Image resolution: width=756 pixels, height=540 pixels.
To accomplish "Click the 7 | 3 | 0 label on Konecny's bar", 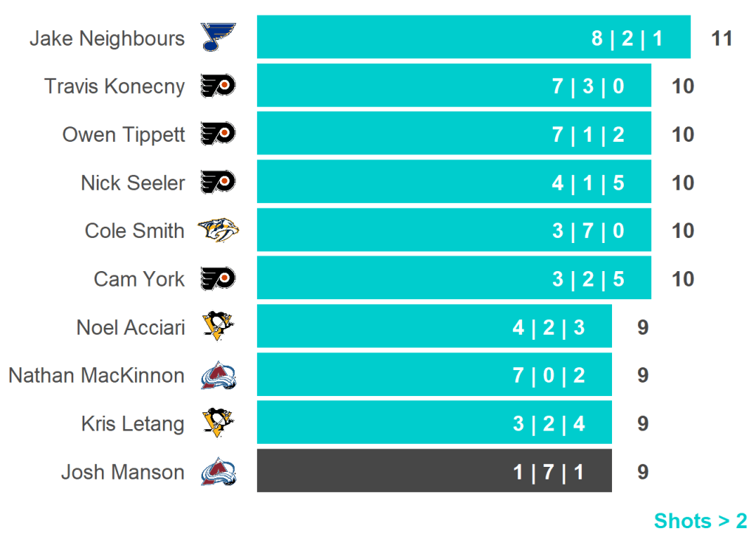I will (588, 86).
